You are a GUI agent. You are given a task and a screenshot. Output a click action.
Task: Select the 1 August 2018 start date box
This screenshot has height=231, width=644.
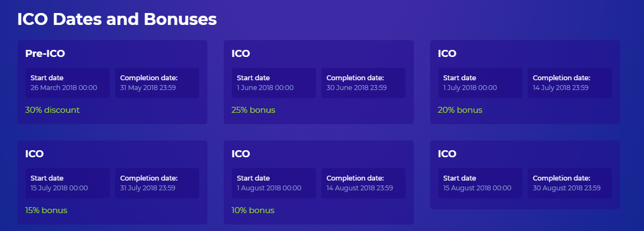click(x=274, y=183)
